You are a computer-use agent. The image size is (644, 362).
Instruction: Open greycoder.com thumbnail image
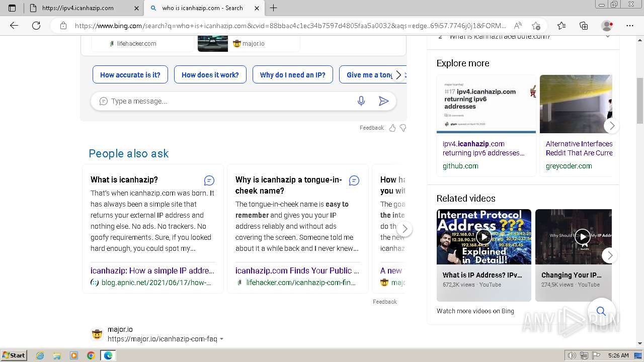point(576,104)
